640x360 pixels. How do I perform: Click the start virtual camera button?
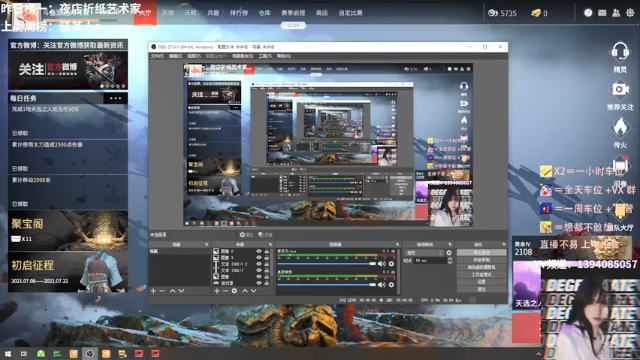click(482, 267)
